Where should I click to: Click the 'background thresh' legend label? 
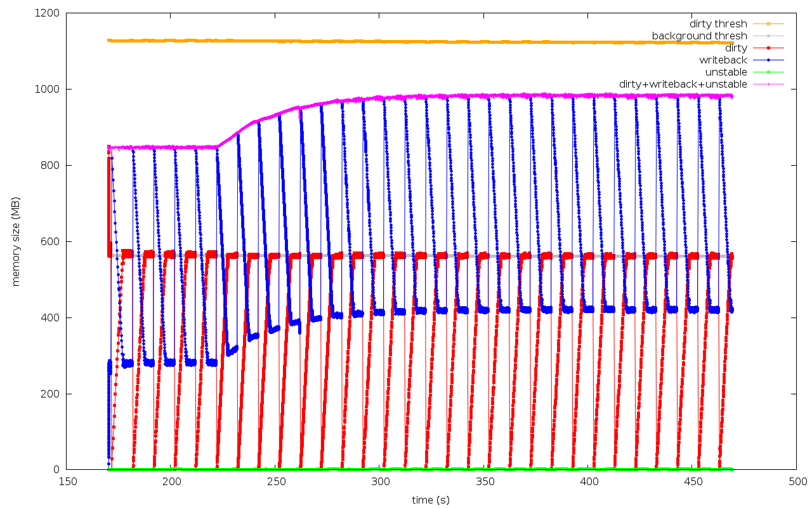(700, 36)
